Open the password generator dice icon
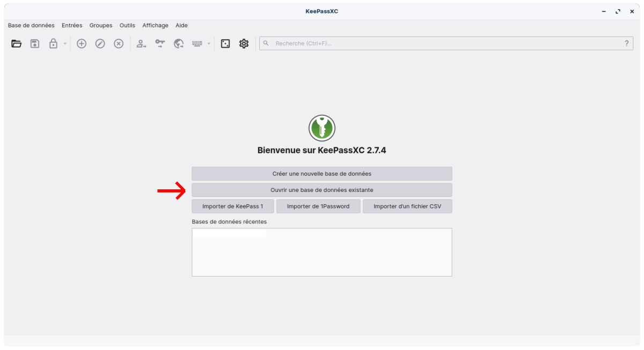The width and height of the screenshot is (644, 350). click(225, 44)
